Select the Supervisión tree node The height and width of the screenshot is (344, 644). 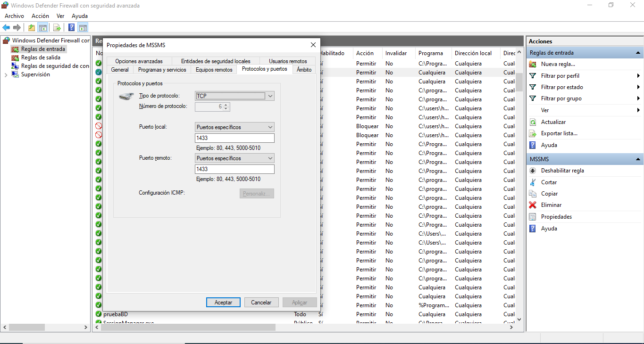(35, 74)
